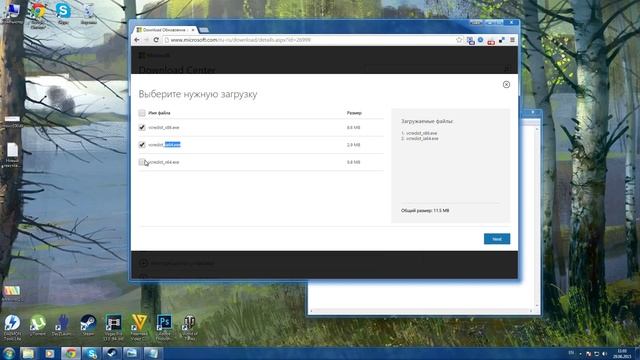Open the World of Tanks desktop shortcut
640x360 pixels.
click(189, 327)
